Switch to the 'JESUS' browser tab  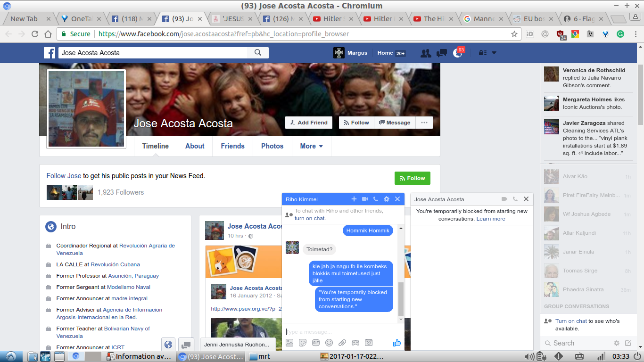pos(232,19)
